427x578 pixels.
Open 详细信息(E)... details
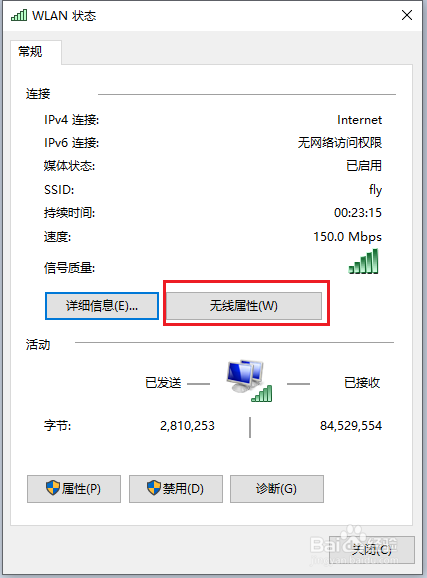pos(102,306)
